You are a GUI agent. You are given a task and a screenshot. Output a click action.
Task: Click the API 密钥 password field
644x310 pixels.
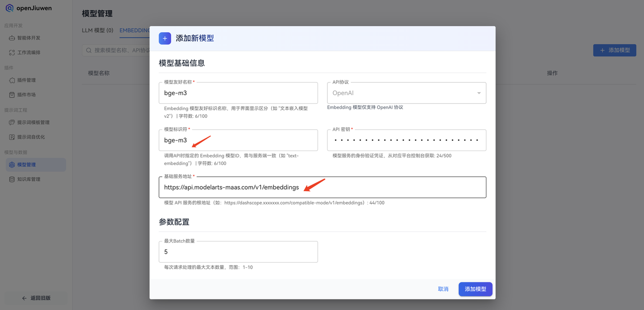[x=407, y=140]
